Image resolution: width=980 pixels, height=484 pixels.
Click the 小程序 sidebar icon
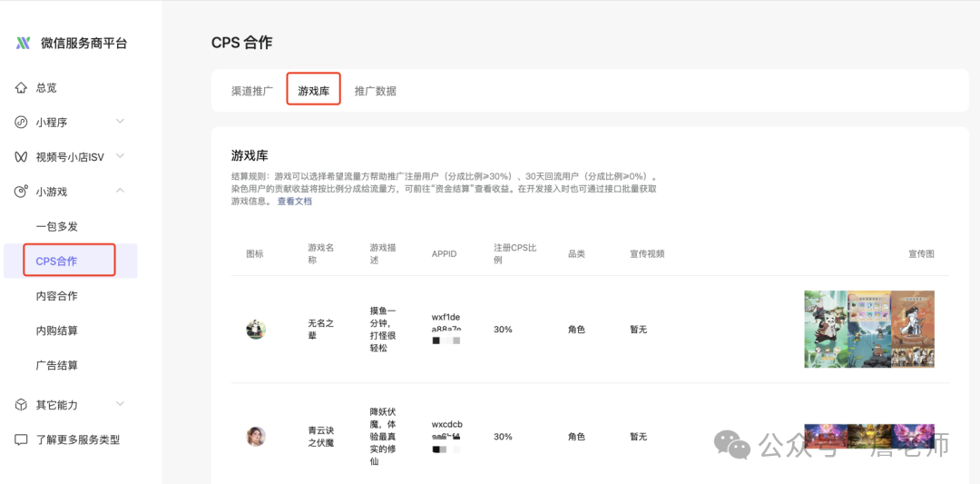tap(21, 123)
